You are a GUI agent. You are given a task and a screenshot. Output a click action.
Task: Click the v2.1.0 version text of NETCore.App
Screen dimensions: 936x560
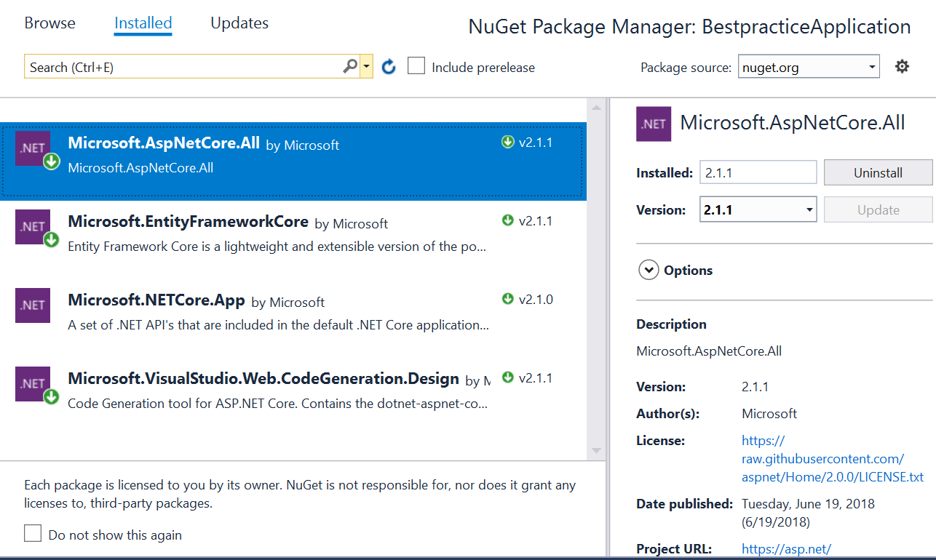point(536,299)
